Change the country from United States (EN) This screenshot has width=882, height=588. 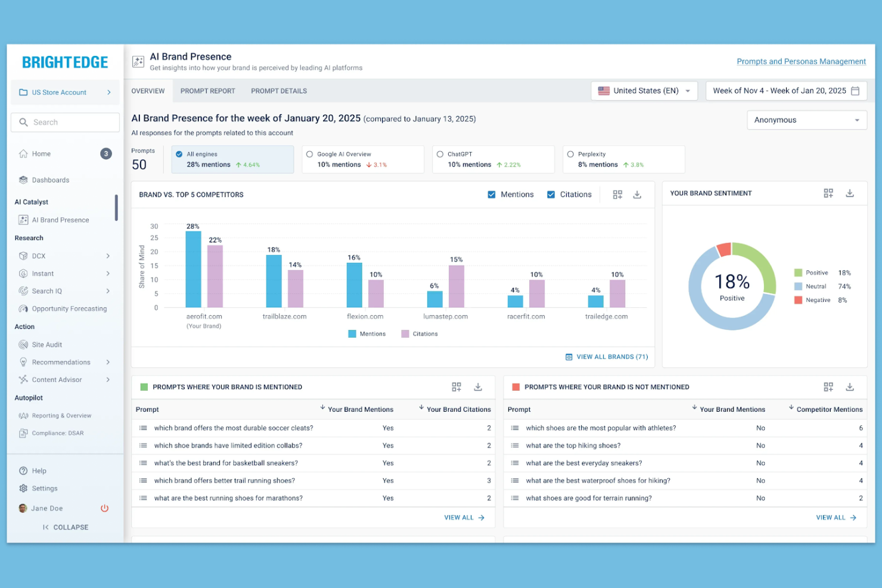pos(644,91)
